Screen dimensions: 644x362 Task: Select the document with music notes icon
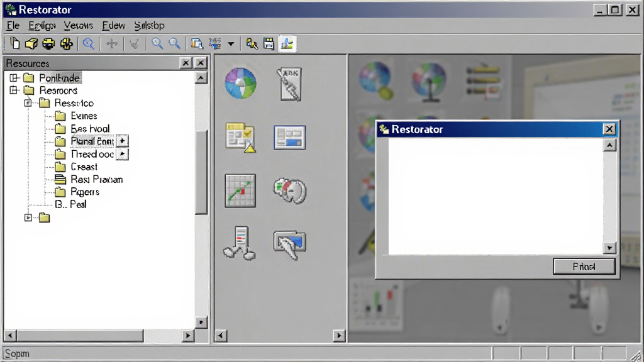tap(240, 243)
